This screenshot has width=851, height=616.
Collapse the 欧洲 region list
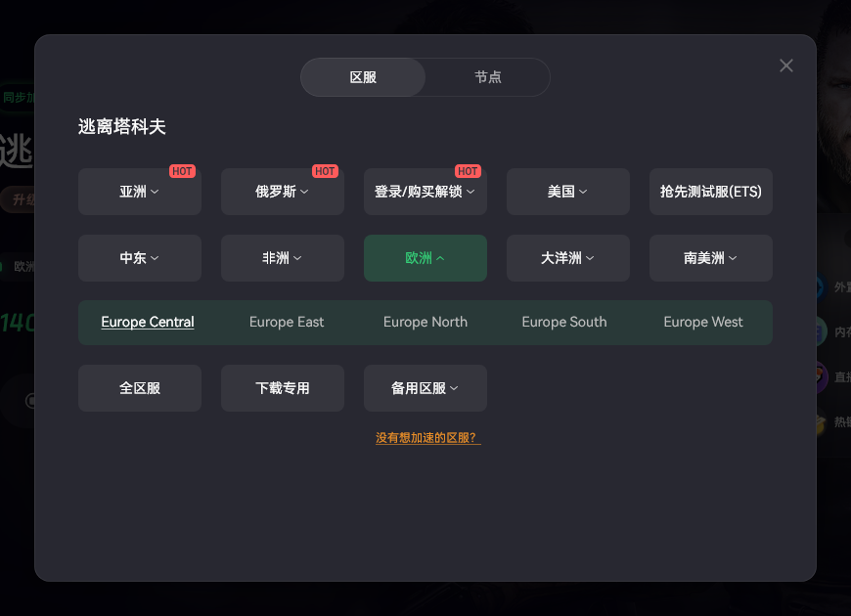pyautogui.click(x=425, y=258)
